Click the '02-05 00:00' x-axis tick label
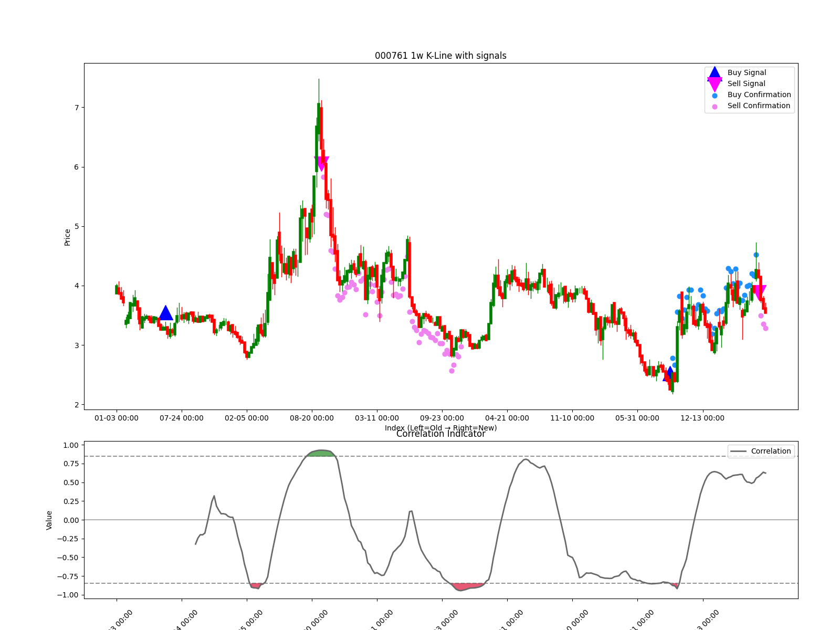The width and height of the screenshot is (840, 630). [247, 418]
